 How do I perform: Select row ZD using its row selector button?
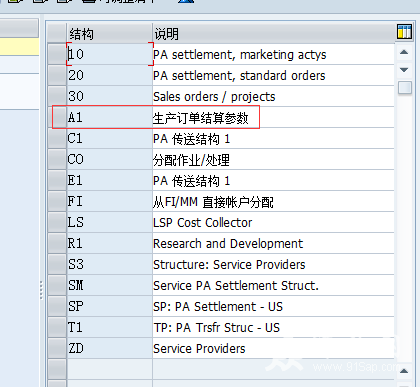pyautogui.click(x=57, y=348)
